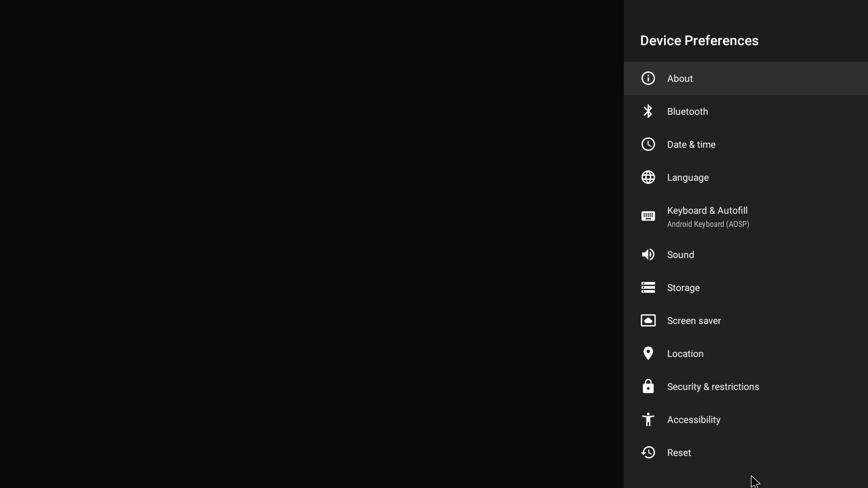Screen dimensions: 868x488
Task: Open the About menu entry
Action: pos(679,79)
